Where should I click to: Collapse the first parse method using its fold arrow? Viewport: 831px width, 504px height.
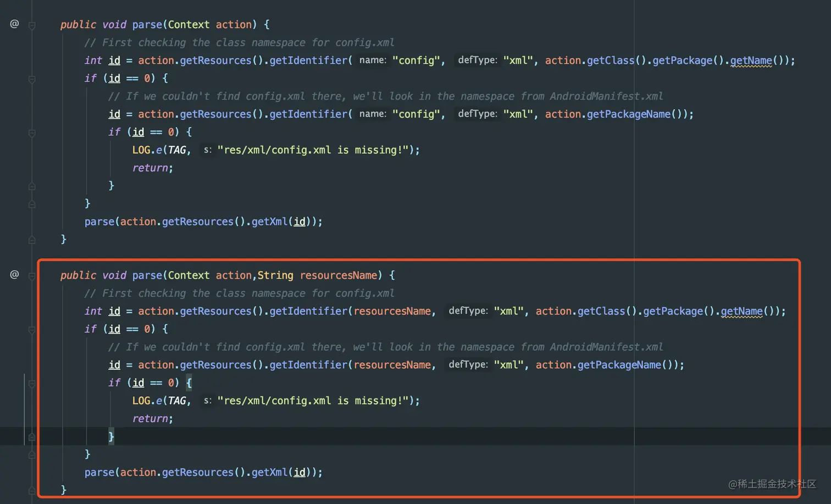coord(31,24)
